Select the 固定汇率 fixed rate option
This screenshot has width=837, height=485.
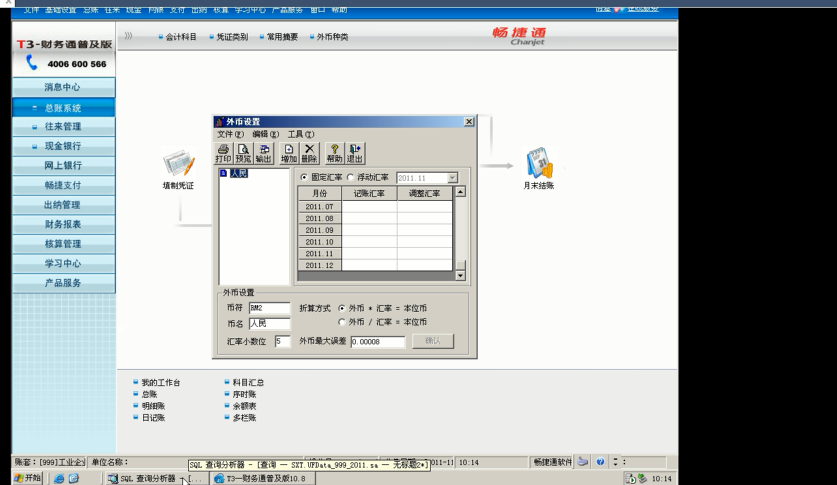(x=304, y=177)
